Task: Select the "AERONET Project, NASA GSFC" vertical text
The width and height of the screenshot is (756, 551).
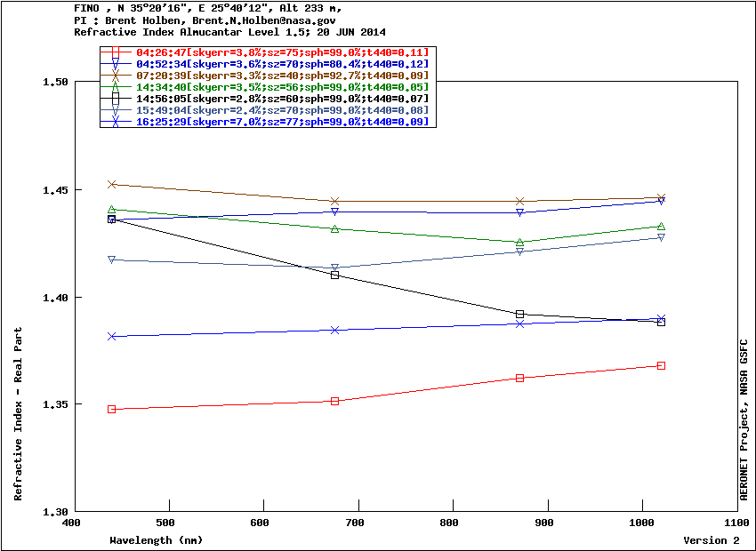Action: pyautogui.click(x=744, y=420)
